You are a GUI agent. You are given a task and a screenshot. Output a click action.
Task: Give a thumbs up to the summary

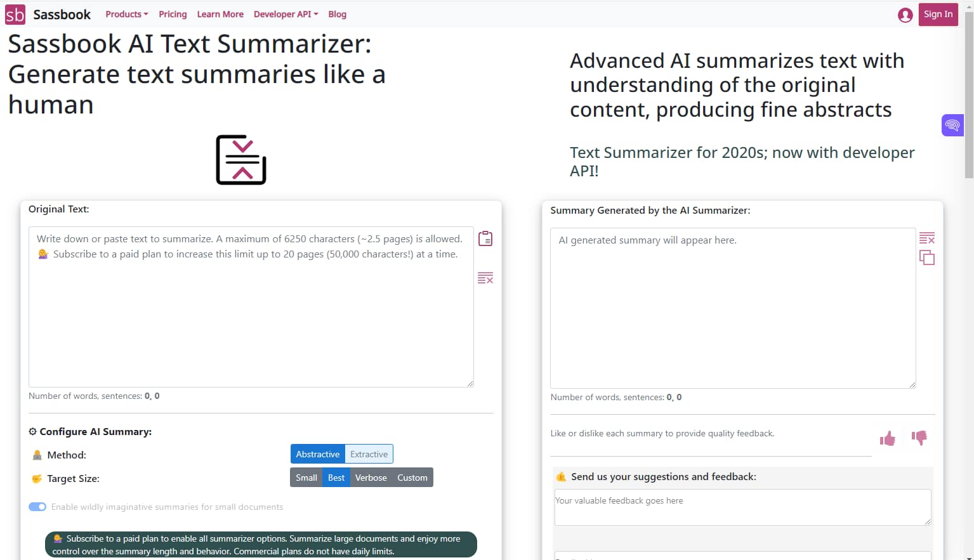point(887,438)
